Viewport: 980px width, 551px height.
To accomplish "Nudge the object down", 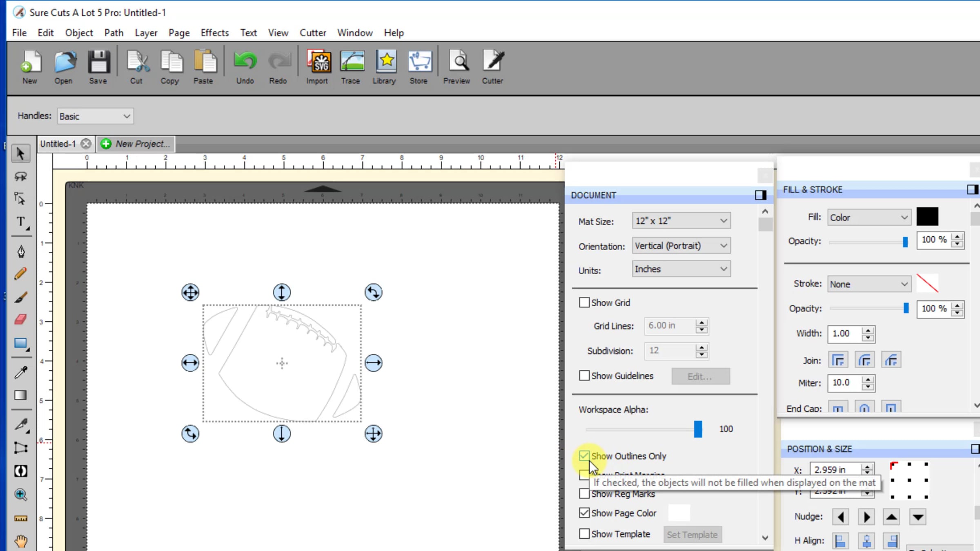I will click(918, 517).
